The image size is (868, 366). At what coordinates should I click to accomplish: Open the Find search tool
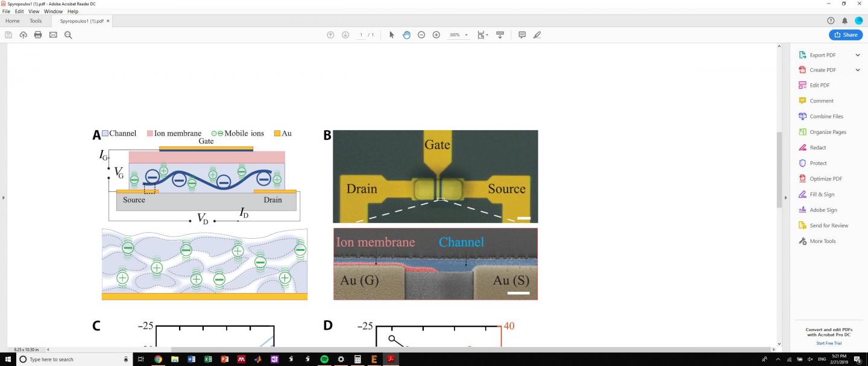(x=68, y=34)
